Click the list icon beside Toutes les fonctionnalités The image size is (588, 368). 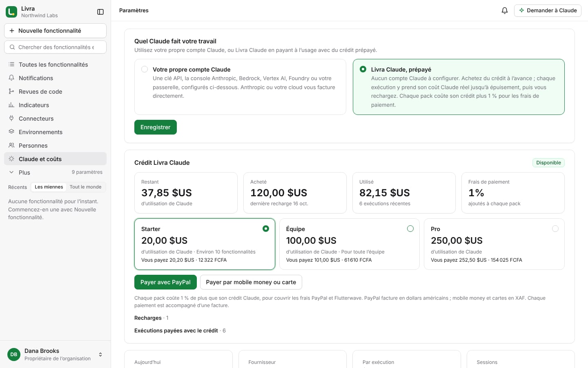tap(11, 65)
